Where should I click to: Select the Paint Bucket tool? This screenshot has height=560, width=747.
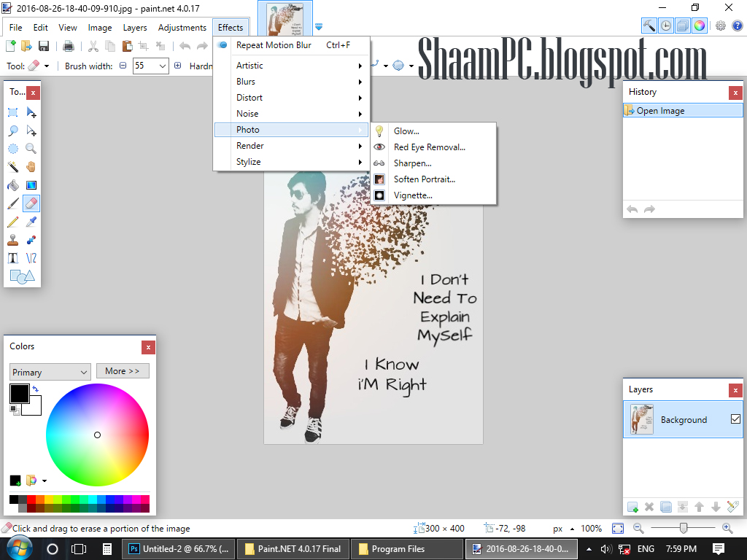coord(13,185)
